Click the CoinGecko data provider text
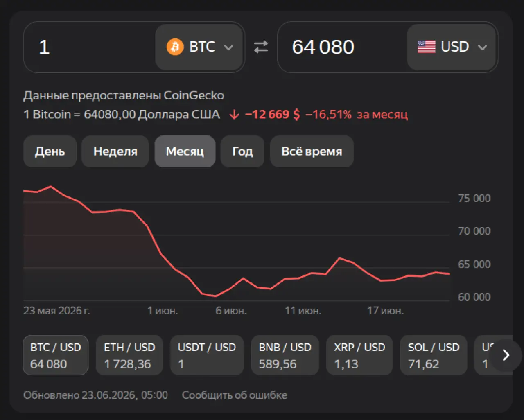Screen dimensions: 524x420 [124, 95]
